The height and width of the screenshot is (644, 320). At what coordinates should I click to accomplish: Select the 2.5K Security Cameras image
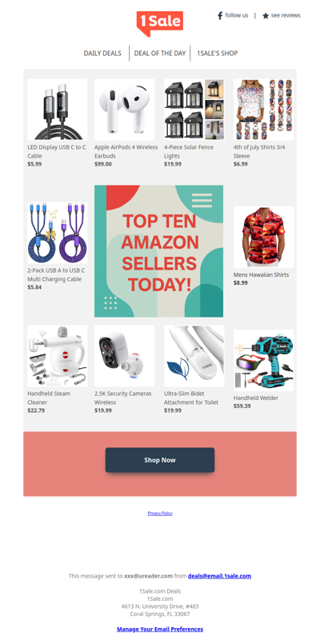click(125, 356)
